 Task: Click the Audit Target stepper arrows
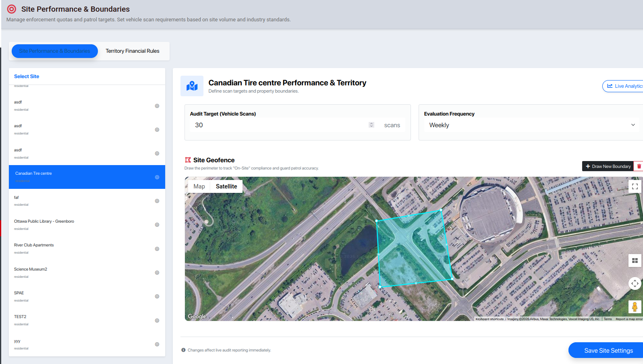pyautogui.click(x=371, y=125)
